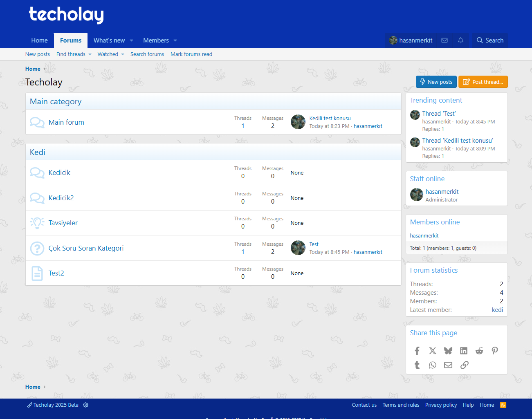Open Search forums link
This screenshot has width=532, height=419.
pyautogui.click(x=147, y=54)
